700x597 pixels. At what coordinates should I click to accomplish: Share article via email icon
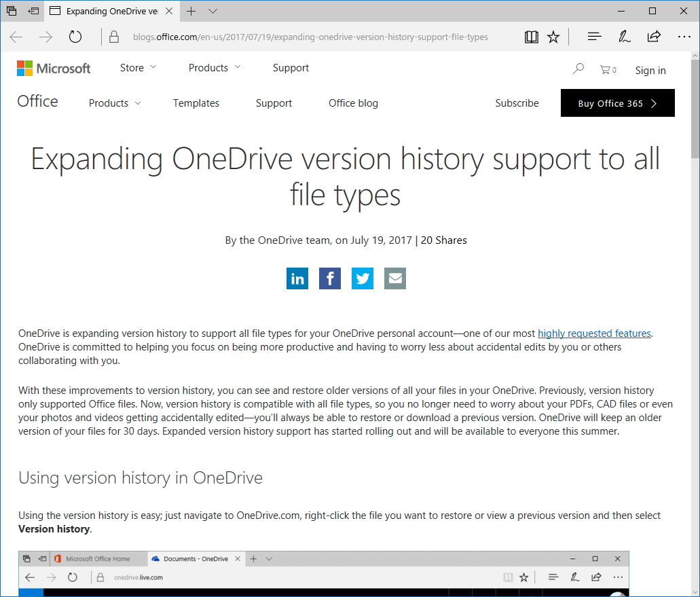point(395,278)
